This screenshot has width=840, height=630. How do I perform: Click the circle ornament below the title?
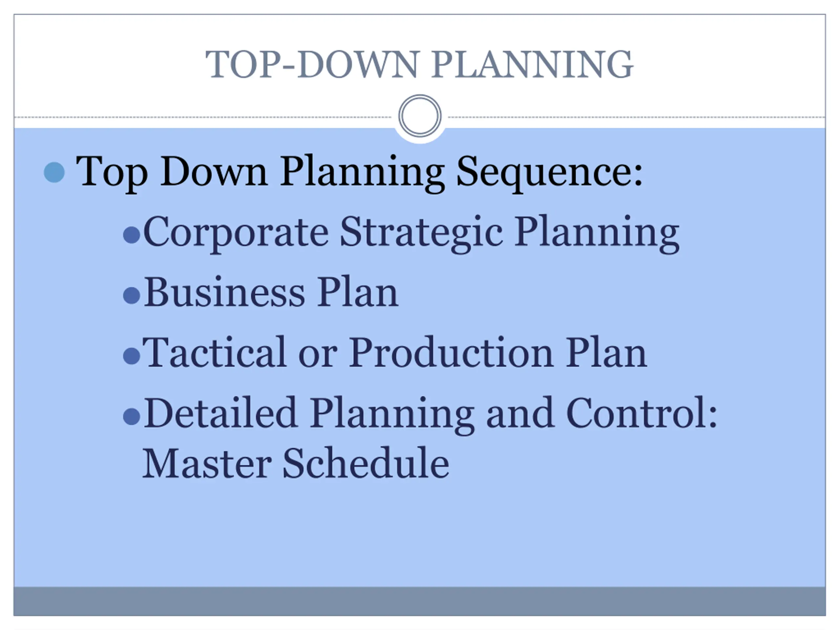click(x=420, y=116)
